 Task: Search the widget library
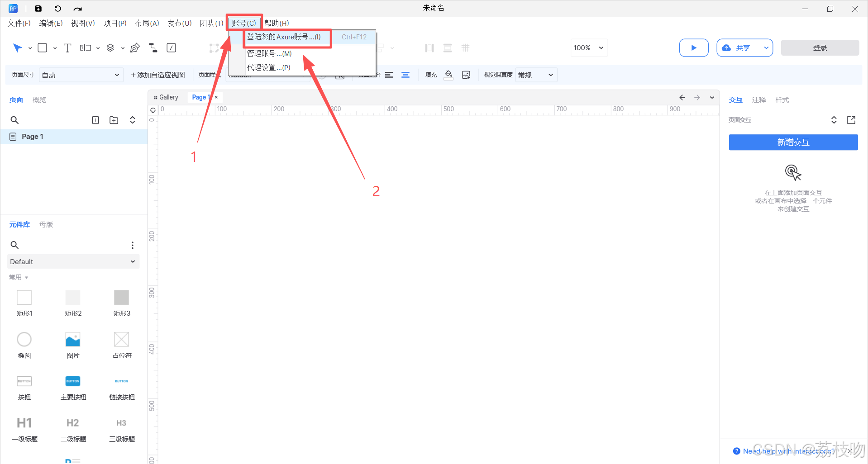pyautogui.click(x=14, y=245)
